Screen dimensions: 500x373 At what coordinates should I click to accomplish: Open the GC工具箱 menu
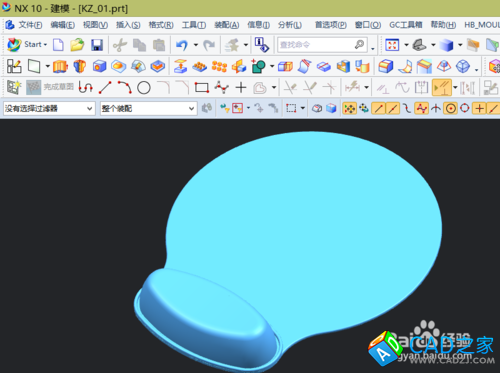406,25
